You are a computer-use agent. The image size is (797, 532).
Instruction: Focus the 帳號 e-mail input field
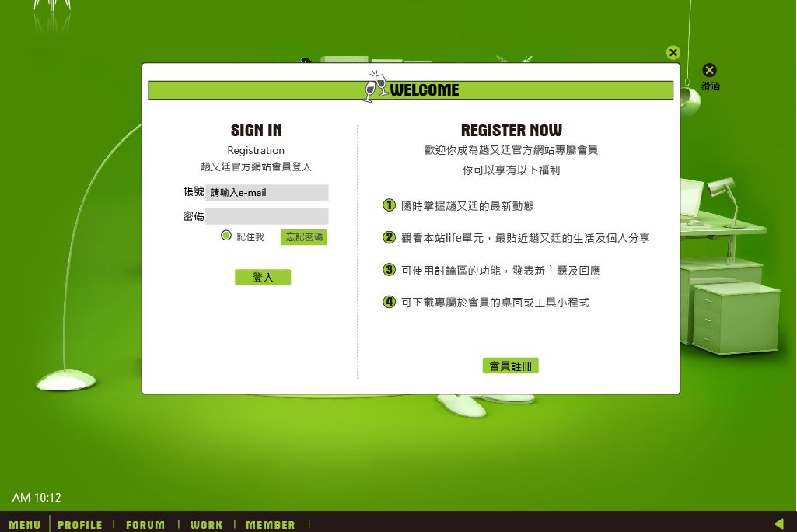[x=267, y=193]
